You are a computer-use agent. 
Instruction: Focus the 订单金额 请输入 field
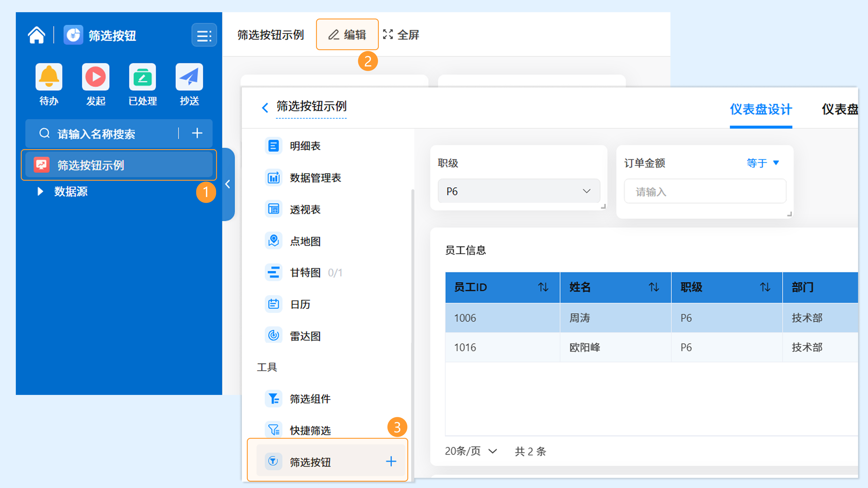705,191
